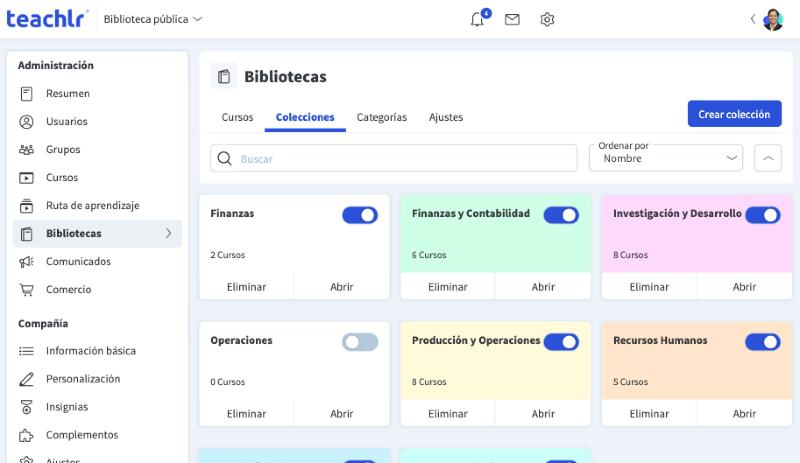Open the Ordenar por Nombre dropdown
The width and height of the screenshot is (800, 463).
[x=666, y=158]
